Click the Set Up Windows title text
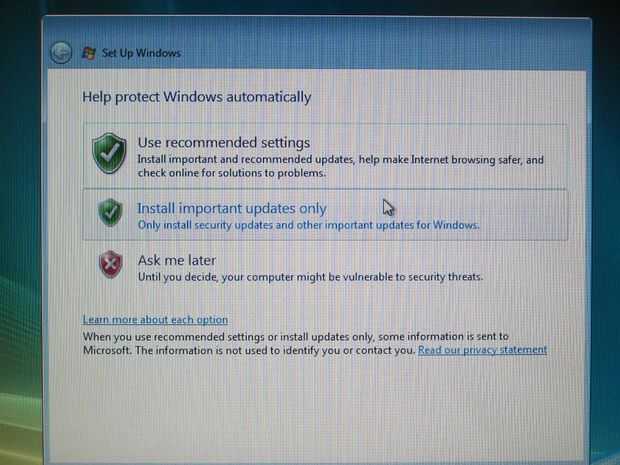This screenshot has height=465, width=620. (x=142, y=53)
